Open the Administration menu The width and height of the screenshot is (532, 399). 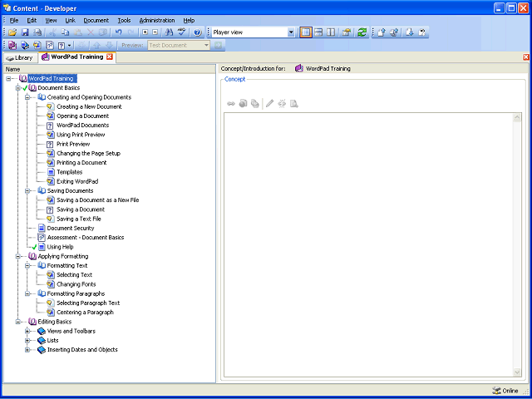click(x=157, y=20)
